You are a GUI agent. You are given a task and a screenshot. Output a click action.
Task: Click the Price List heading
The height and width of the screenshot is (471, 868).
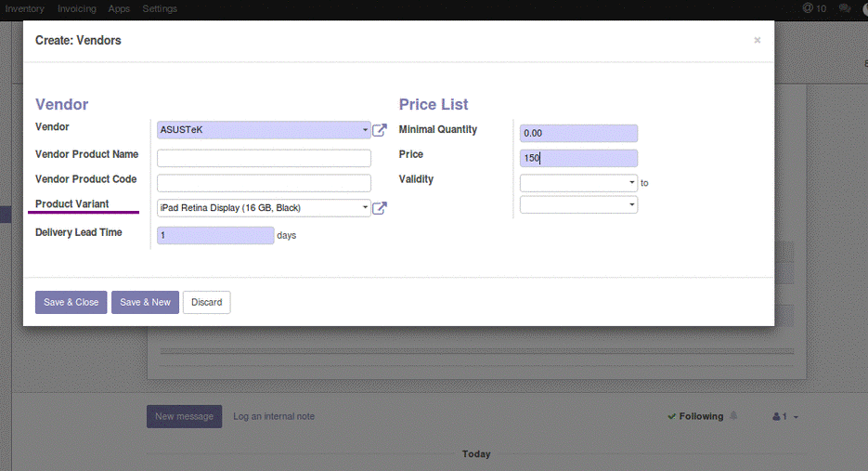(434, 104)
